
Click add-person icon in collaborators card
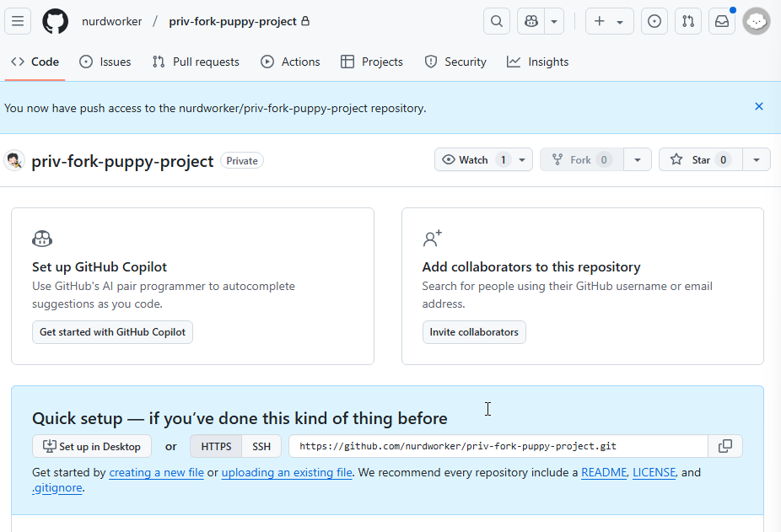point(433,238)
